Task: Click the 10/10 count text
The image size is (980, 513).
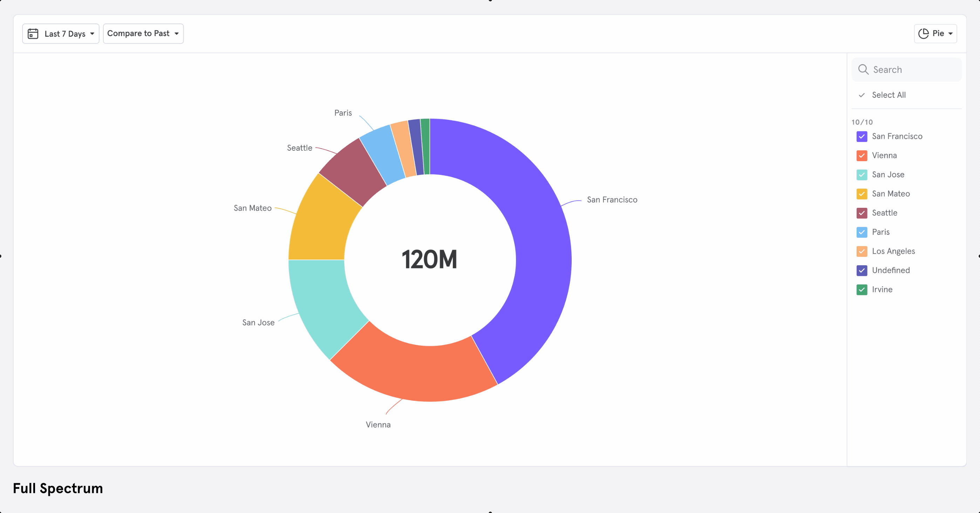Action: [x=862, y=122]
